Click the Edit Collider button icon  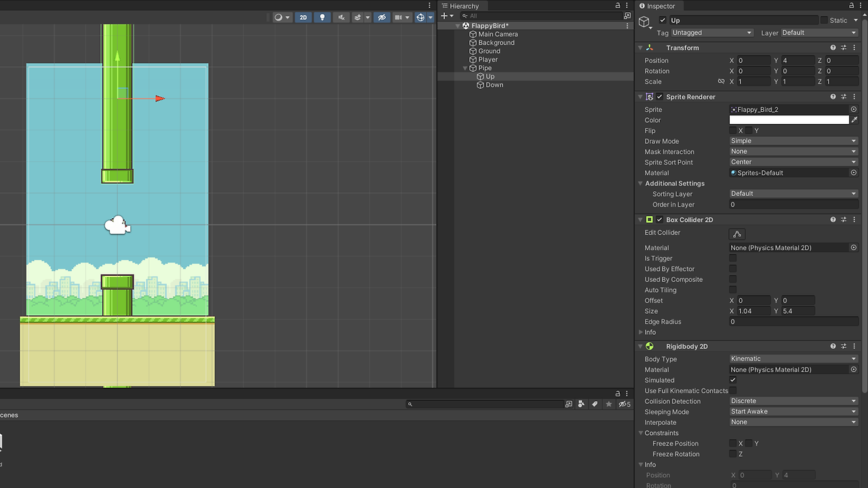click(737, 234)
